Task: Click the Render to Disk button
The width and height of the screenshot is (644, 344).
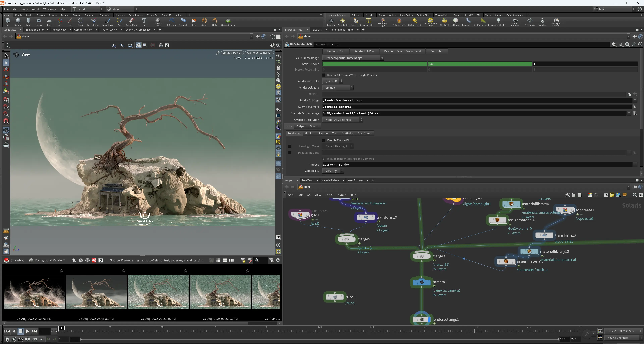Action: (x=335, y=51)
